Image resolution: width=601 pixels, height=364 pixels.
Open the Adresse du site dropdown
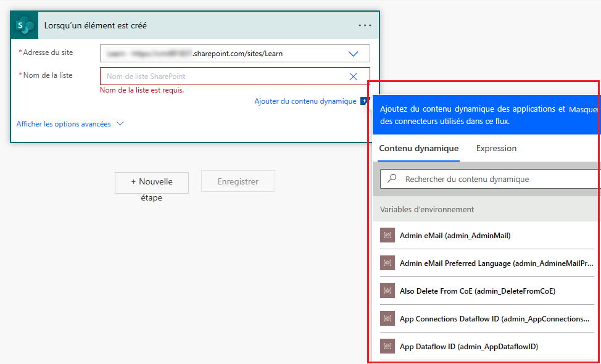tap(354, 54)
